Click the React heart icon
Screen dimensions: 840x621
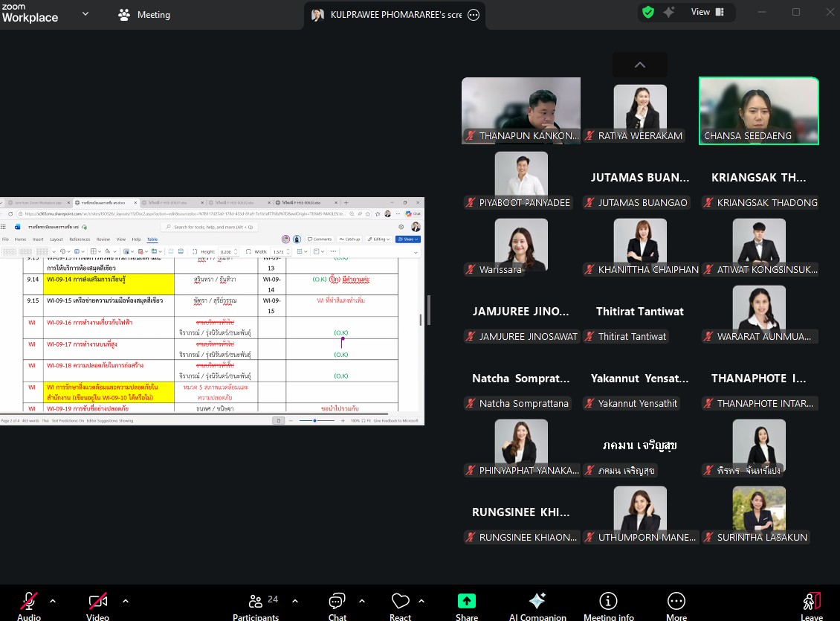401,602
